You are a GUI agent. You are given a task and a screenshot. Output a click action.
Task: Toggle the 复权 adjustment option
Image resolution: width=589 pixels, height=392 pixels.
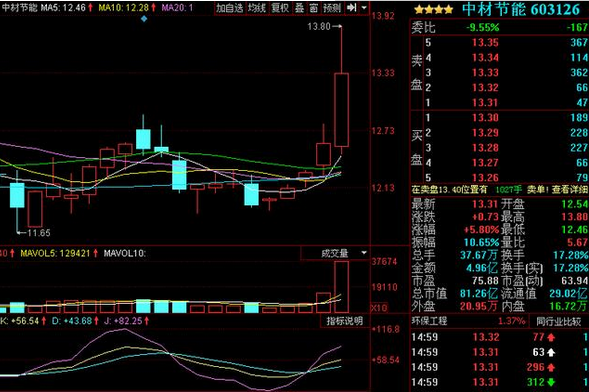(x=280, y=8)
